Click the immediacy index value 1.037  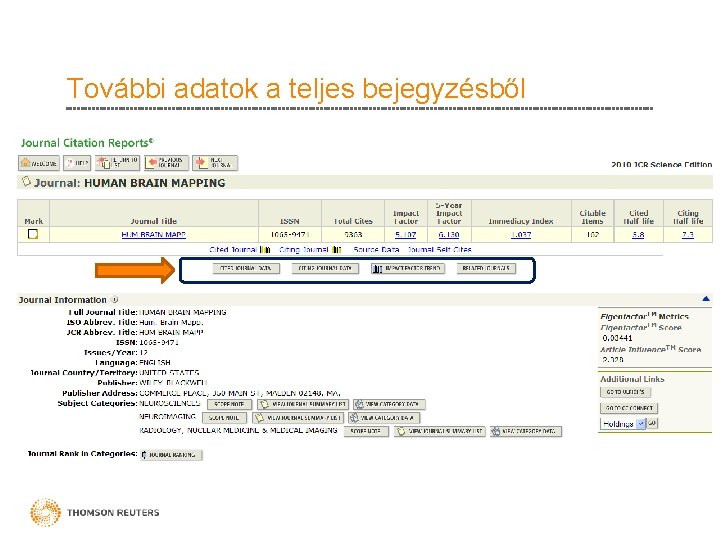point(521,235)
